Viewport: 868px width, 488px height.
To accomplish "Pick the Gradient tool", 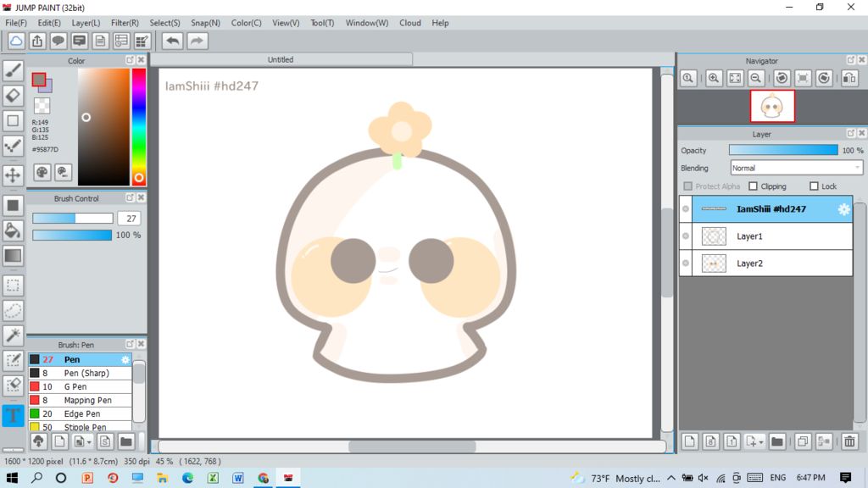I will [13, 256].
